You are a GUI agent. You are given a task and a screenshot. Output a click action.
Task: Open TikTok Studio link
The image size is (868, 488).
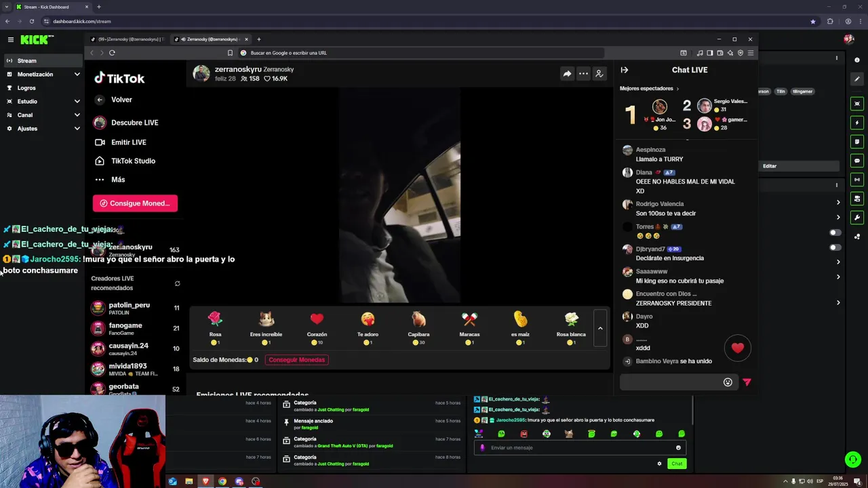(x=125, y=161)
